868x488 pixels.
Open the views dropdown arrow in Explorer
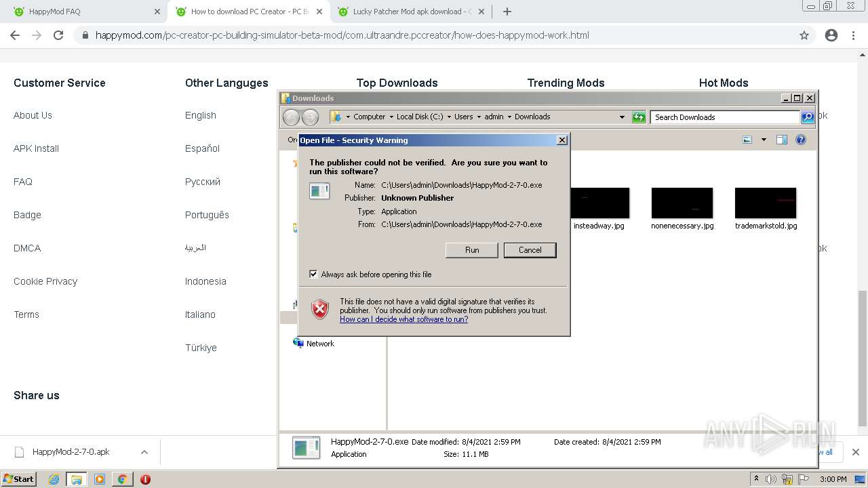pos(764,140)
